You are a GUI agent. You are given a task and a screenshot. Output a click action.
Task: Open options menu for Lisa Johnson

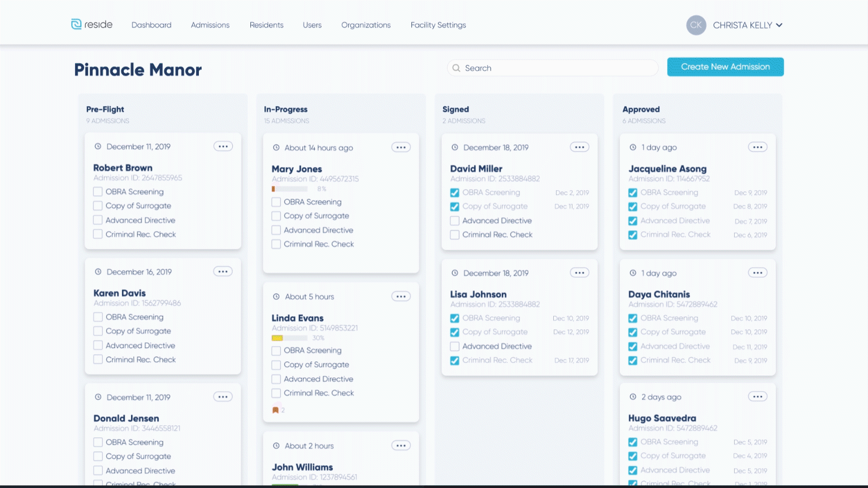pyautogui.click(x=579, y=273)
